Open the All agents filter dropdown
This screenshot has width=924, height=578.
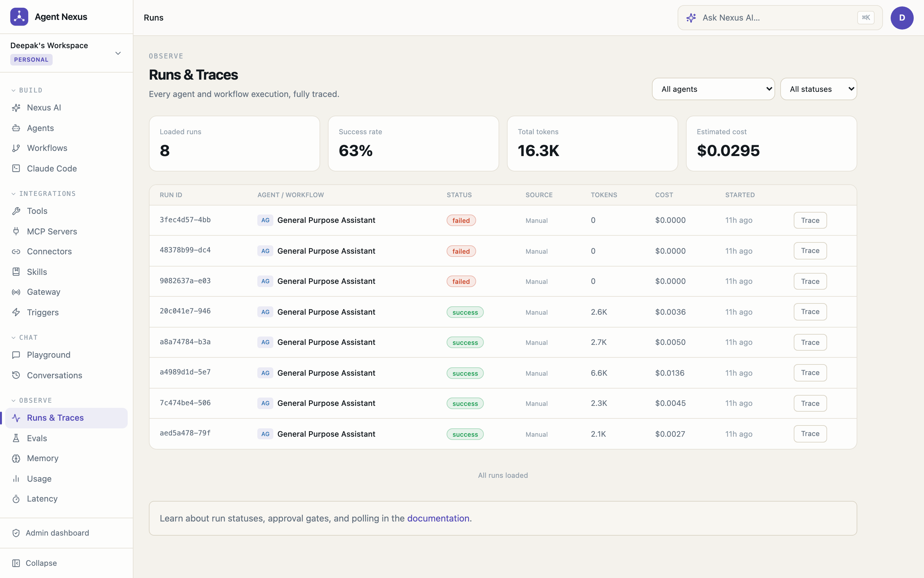713,89
